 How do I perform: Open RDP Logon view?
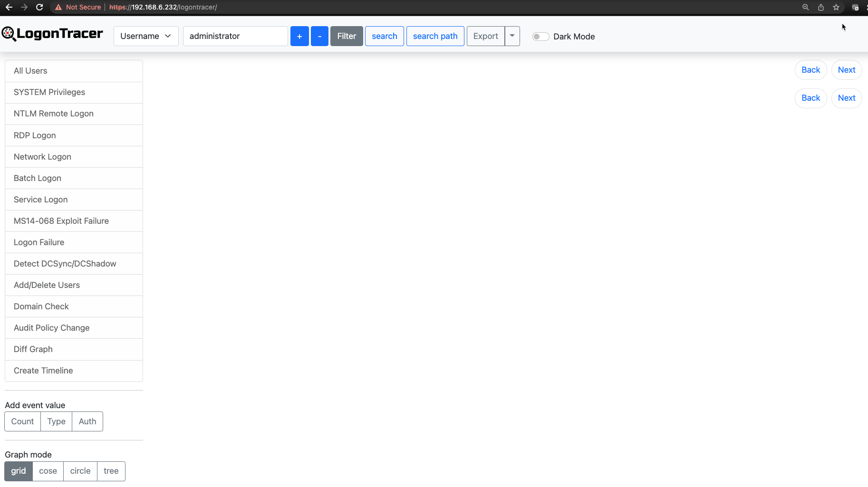74,135
